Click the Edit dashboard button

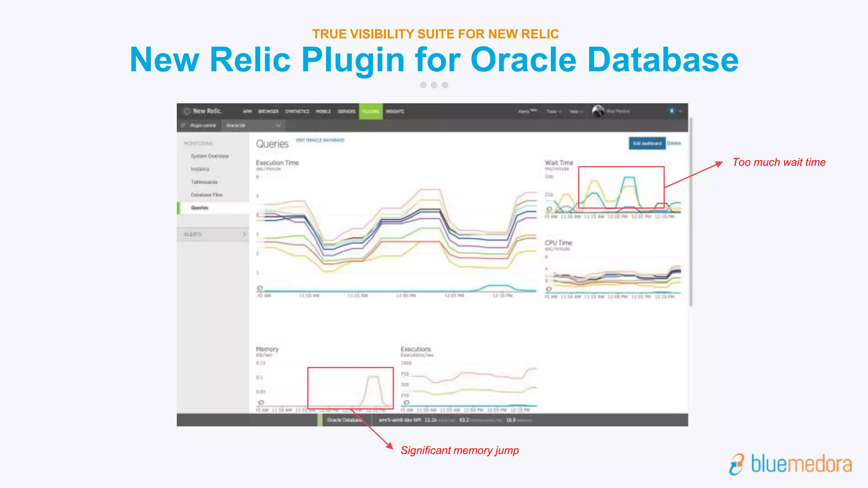coord(647,143)
